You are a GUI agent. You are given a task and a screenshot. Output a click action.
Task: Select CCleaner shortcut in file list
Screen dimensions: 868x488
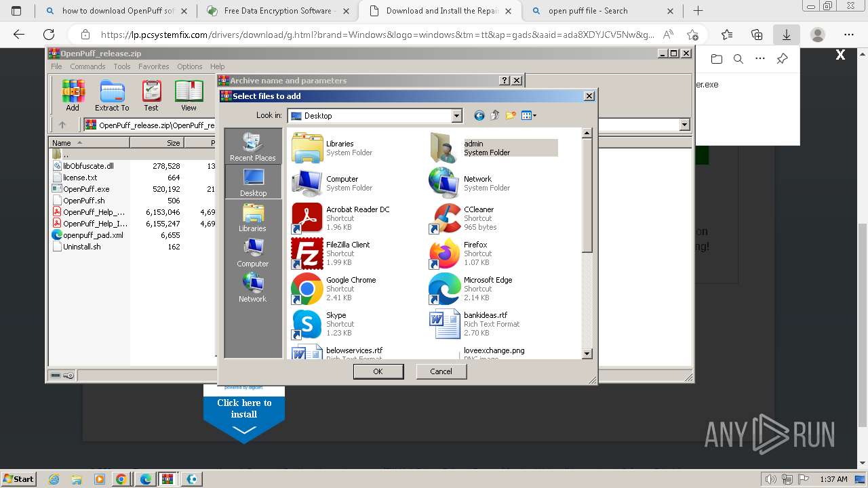(463, 218)
